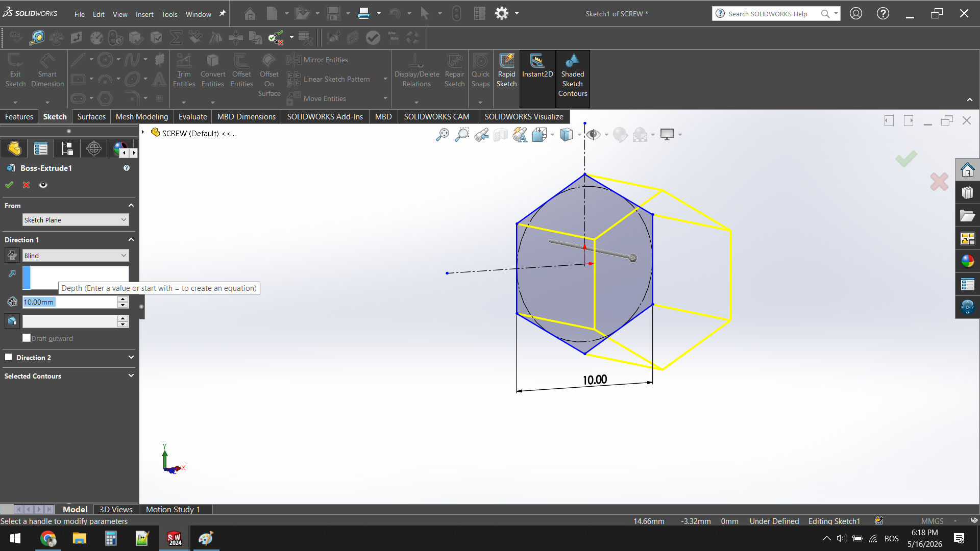Expand the SCREW (Default) tree node
The height and width of the screenshot is (551, 980).
coord(143,133)
